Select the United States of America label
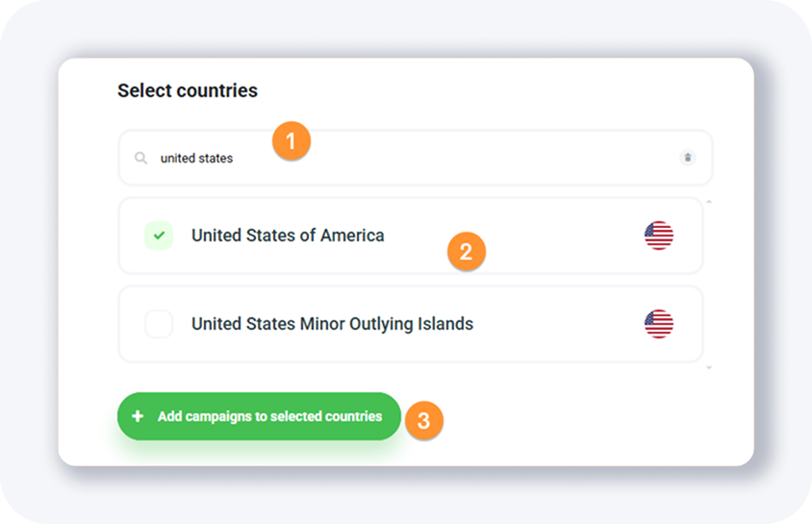812x524 pixels. pyautogui.click(x=288, y=236)
